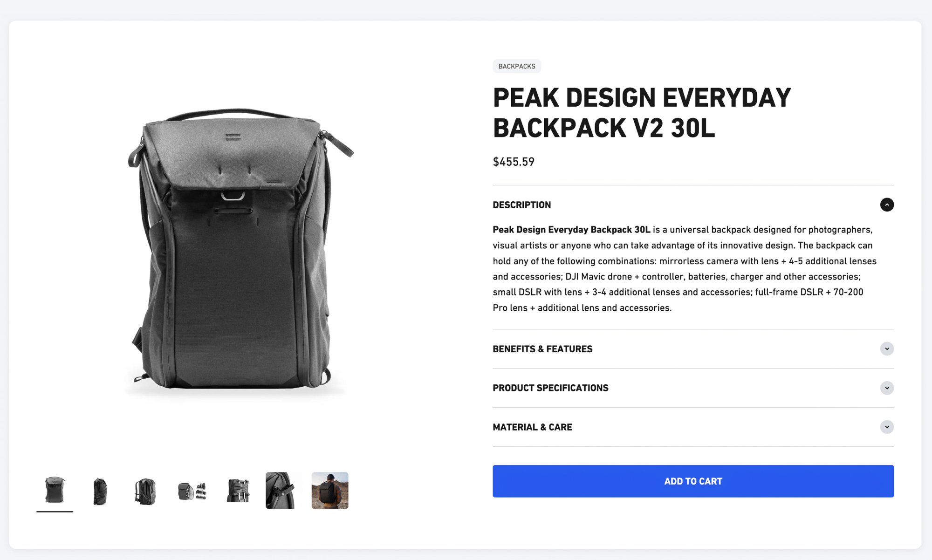This screenshot has width=932, height=560.
Task: Select thumbnail of backpack on luggage handle
Action: (238, 491)
